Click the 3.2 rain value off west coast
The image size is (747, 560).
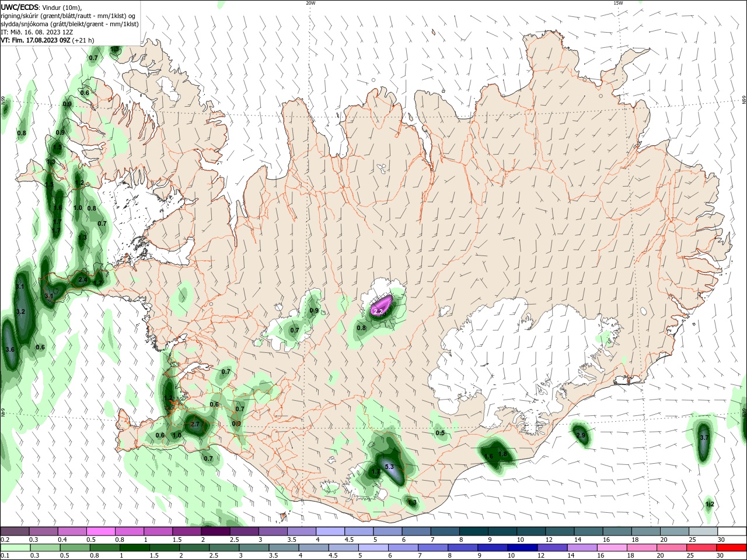(20, 312)
